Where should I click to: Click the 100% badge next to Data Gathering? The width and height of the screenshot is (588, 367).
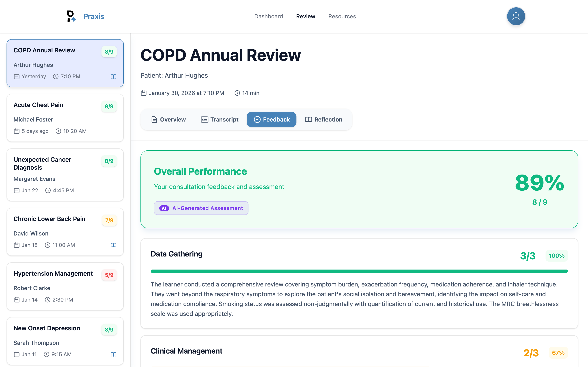(557, 256)
